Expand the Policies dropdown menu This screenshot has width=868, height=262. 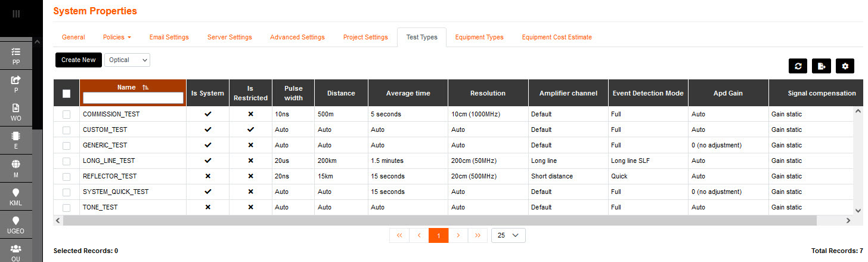(x=117, y=37)
